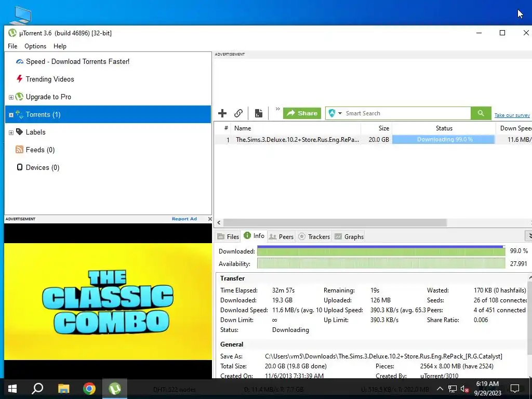Screen dimensions: 532x399
Task: Open the Help menu
Action: pos(60,46)
